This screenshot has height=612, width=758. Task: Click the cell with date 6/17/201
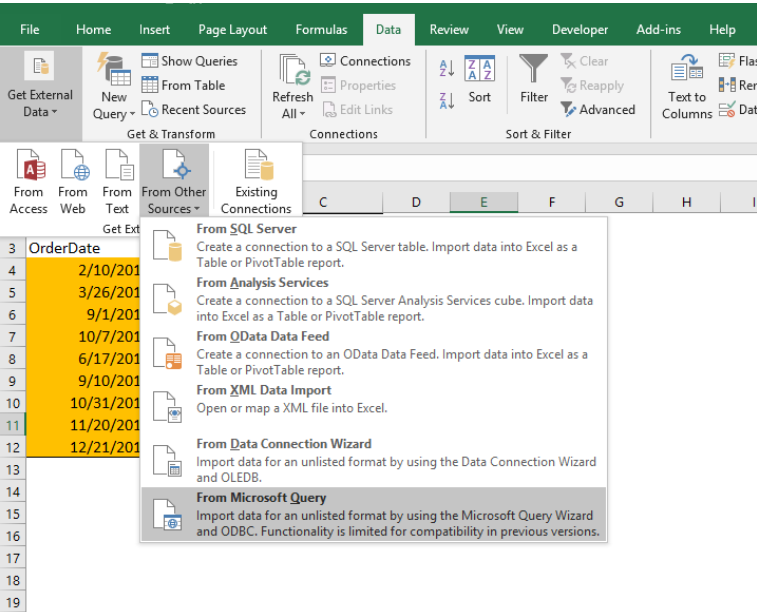(x=83, y=358)
